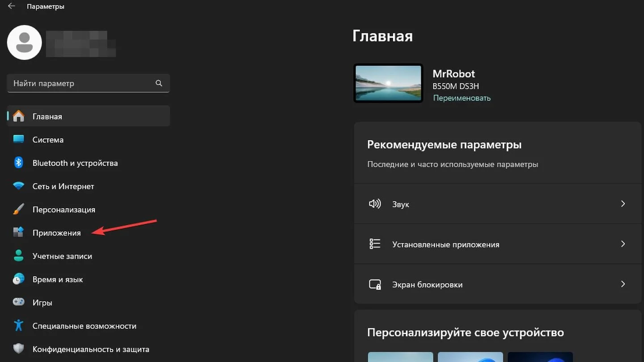Open Установленные приложения recommended setting
Screen dimensions: 644x362
click(498, 244)
